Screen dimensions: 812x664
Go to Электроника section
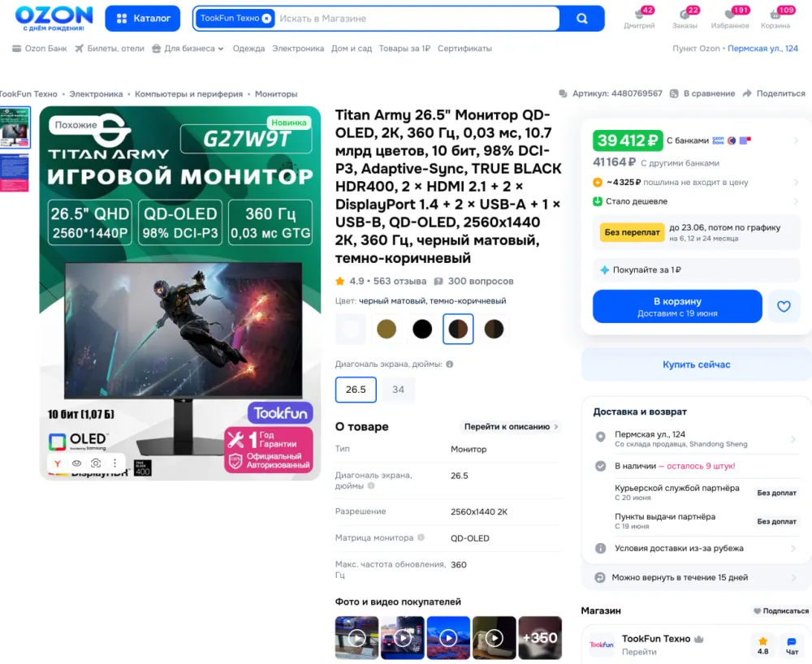[x=298, y=48]
